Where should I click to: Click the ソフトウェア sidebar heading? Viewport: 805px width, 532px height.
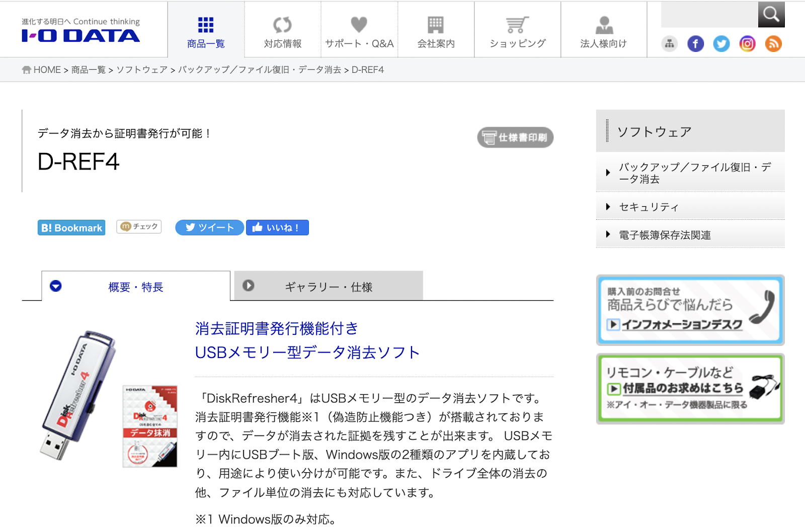tap(690, 131)
